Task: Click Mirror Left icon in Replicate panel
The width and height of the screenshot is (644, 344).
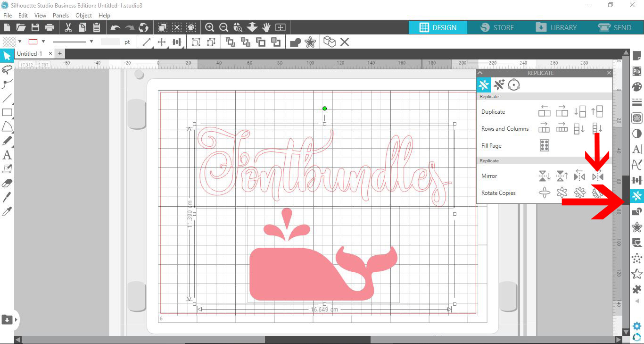Action: coord(580,176)
